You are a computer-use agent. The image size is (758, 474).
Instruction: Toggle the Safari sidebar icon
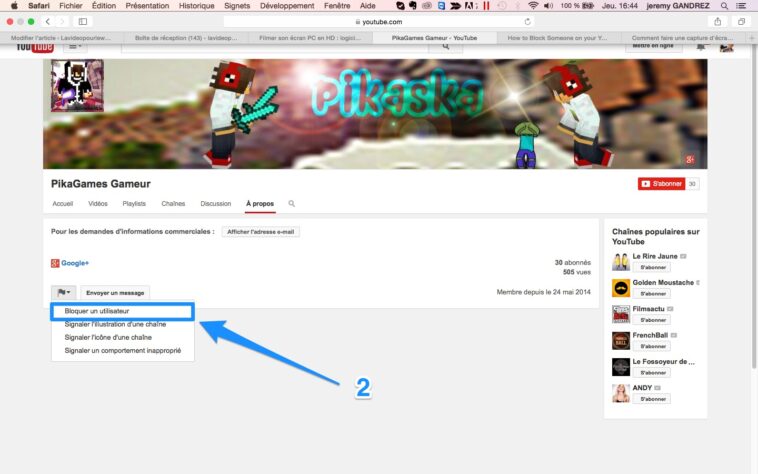tap(82, 21)
